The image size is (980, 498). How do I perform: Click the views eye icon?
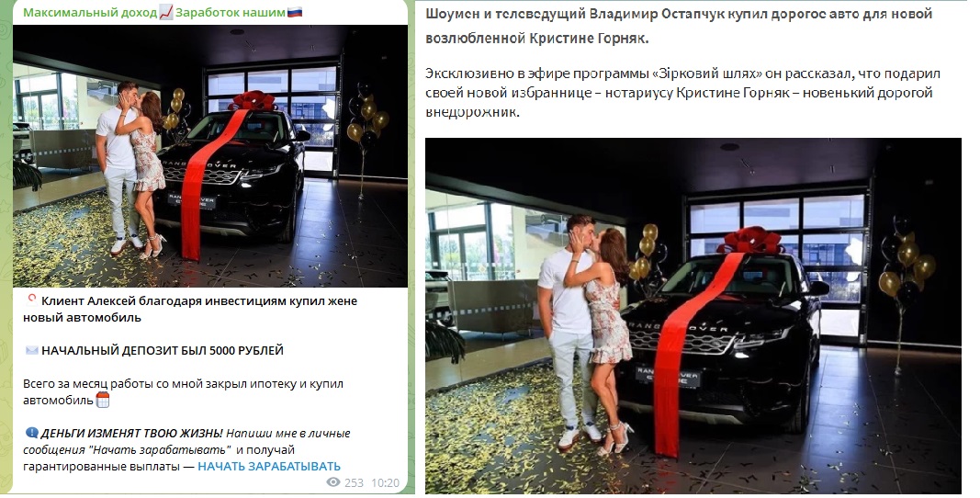point(333,482)
